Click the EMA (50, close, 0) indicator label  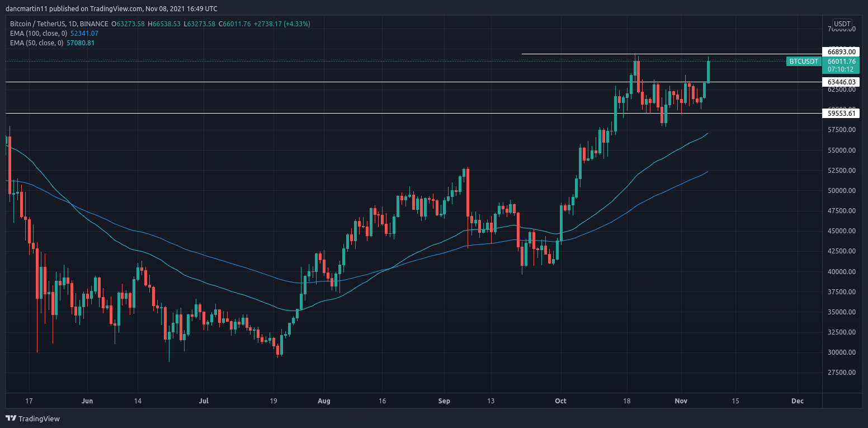[x=37, y=43]
